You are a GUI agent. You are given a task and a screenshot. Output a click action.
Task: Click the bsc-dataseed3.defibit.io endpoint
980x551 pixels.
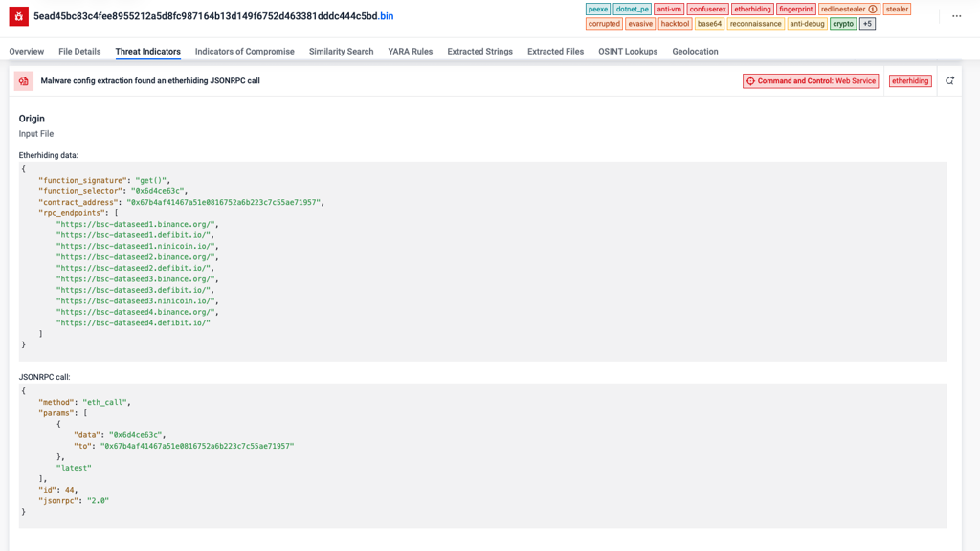click(134, 290)
